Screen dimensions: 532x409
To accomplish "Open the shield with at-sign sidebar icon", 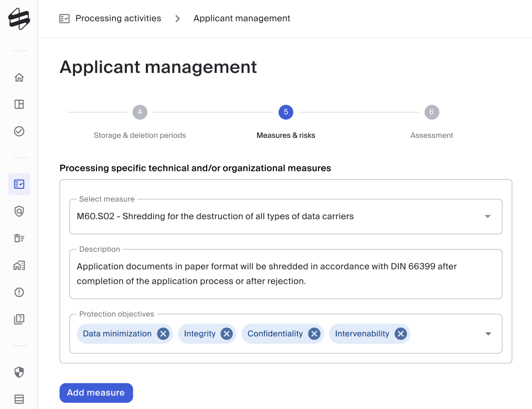I will tap(19, 211).
